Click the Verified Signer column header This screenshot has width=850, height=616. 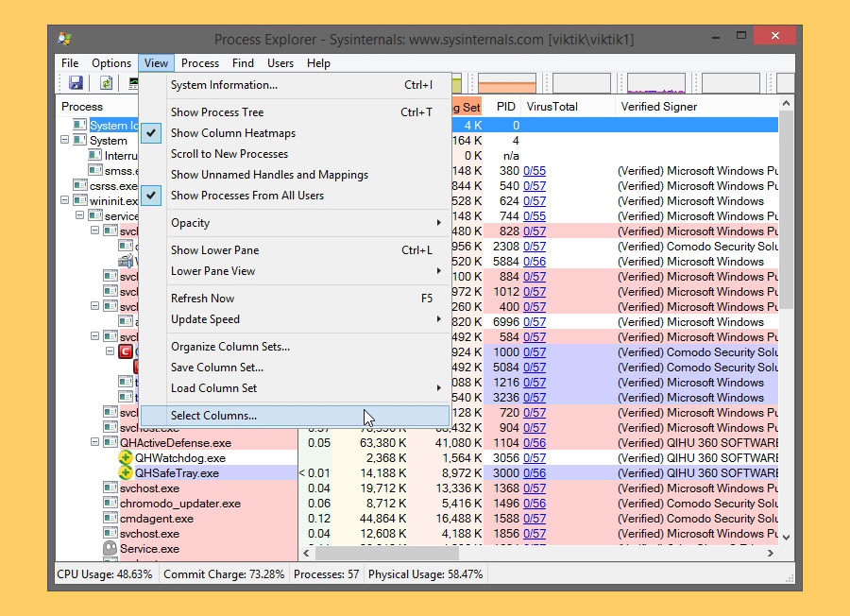(x=656, y=107)
